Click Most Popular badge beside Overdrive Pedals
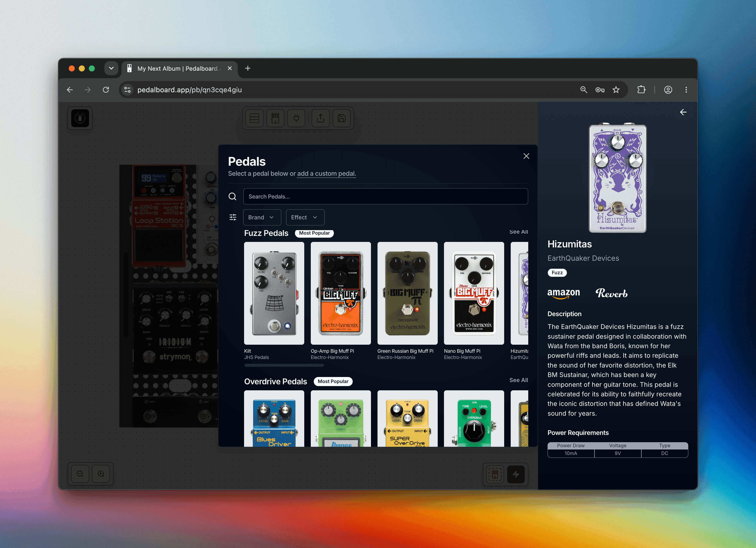The height and width of the screenshot is (548, 756). [333, 382]
